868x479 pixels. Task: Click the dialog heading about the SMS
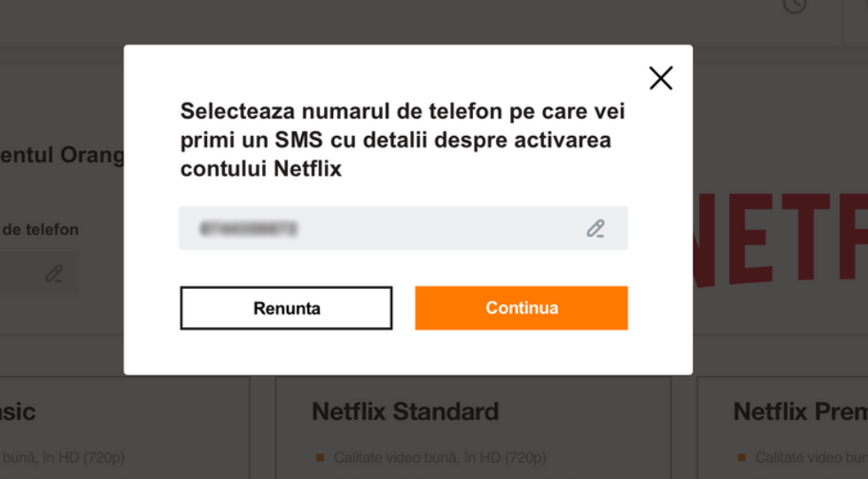pyautogui.click(x=403, y=140)
